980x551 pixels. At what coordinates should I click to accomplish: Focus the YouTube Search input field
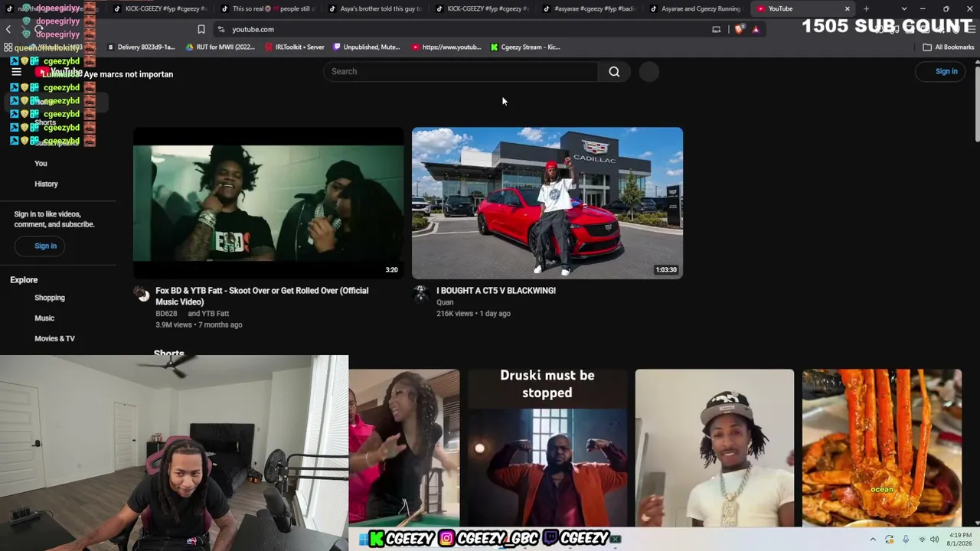[461, 71]
